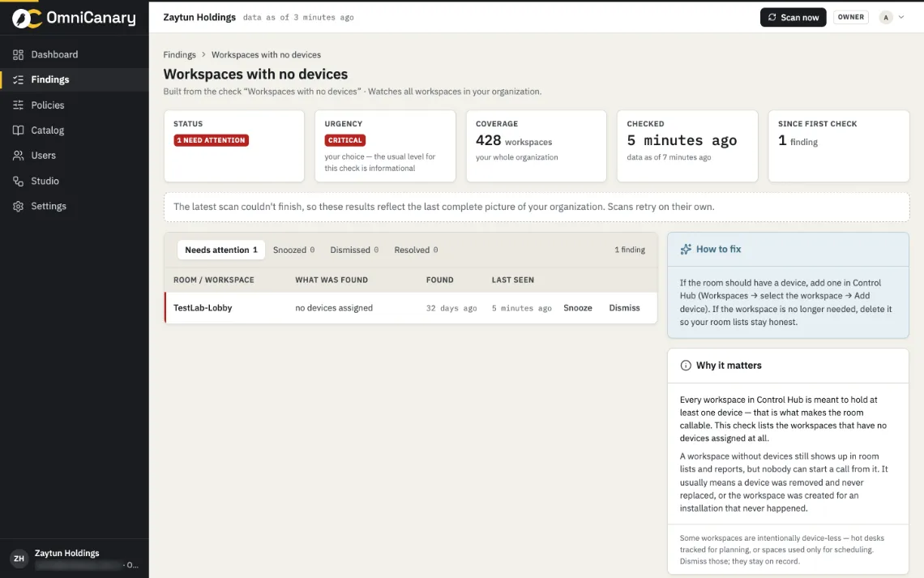Screen dimensions: 924x578
Task: Click the Why it matters panel heading
Action: coord(729,366)
